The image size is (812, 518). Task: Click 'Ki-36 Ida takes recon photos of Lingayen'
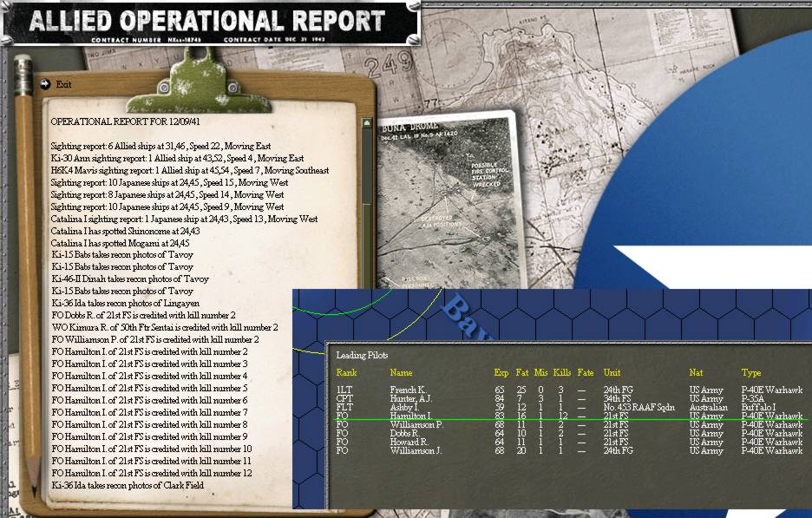click(125, 304)
